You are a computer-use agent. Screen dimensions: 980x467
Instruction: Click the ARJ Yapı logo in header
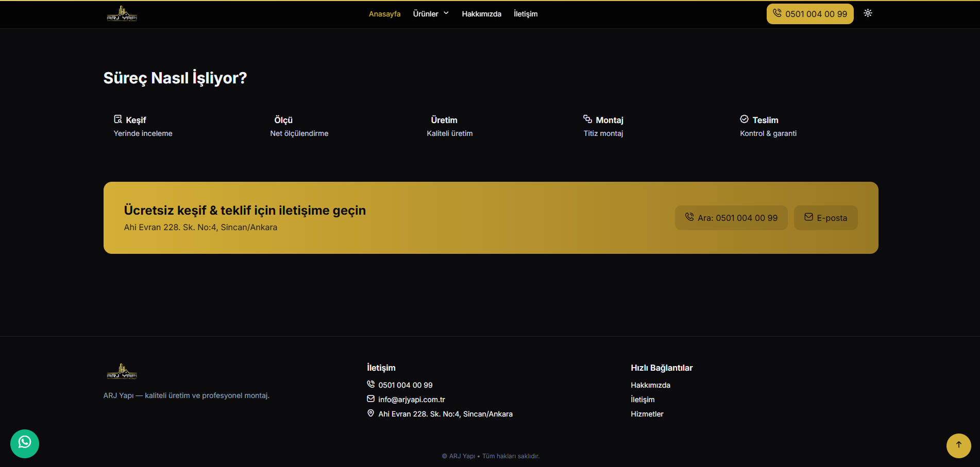pos(122,13)
